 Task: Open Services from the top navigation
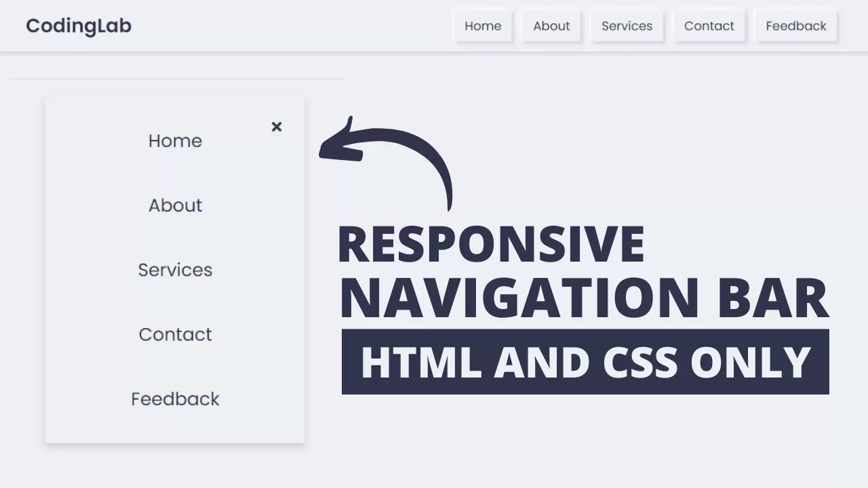coord(627,26)
